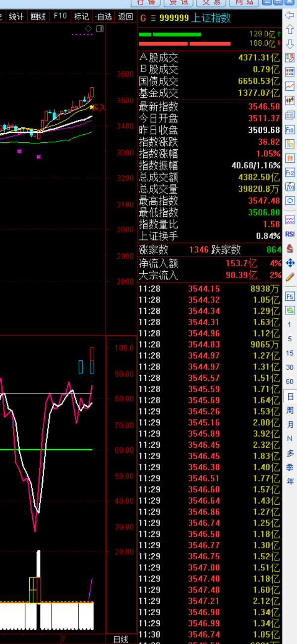Select the 5-minute period option
The height and width of the screenshot is (644, 297).
pos(290,339)
